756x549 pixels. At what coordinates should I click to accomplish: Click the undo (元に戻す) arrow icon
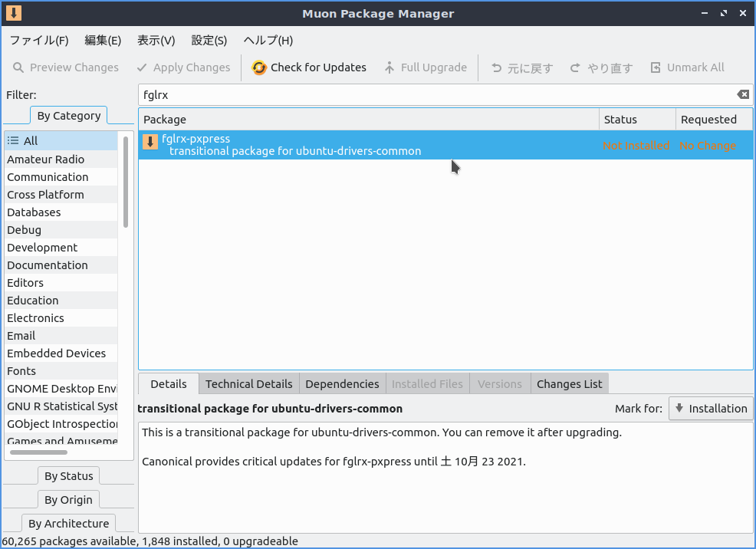[497, 68]
